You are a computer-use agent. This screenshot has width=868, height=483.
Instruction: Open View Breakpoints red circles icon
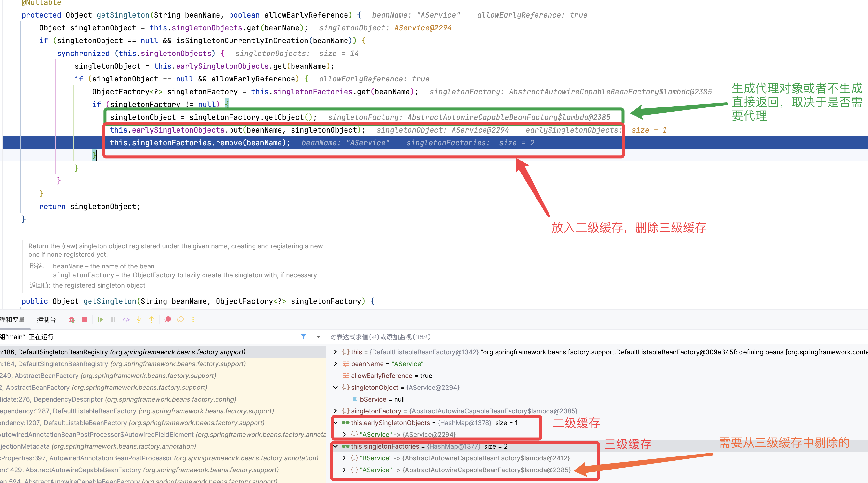pos(168,319)
